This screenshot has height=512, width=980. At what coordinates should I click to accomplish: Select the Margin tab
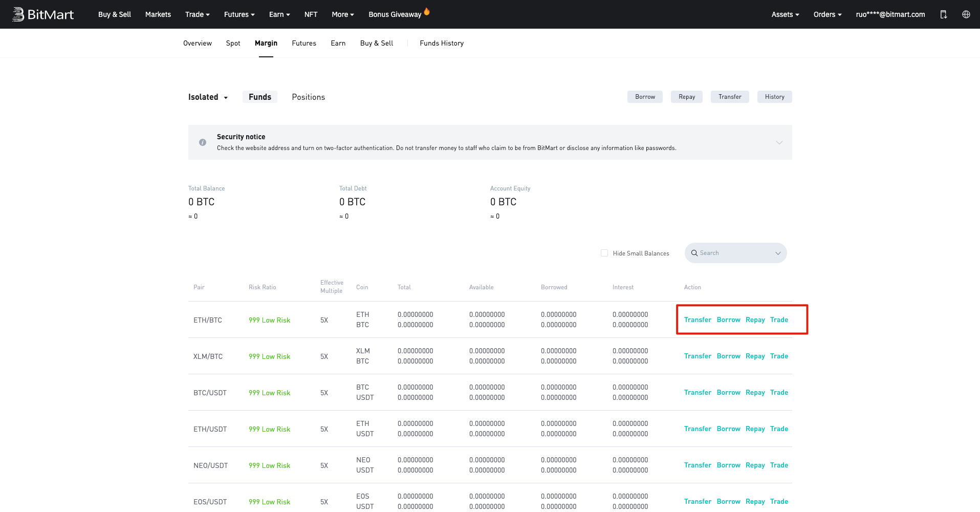click(266, 43)
